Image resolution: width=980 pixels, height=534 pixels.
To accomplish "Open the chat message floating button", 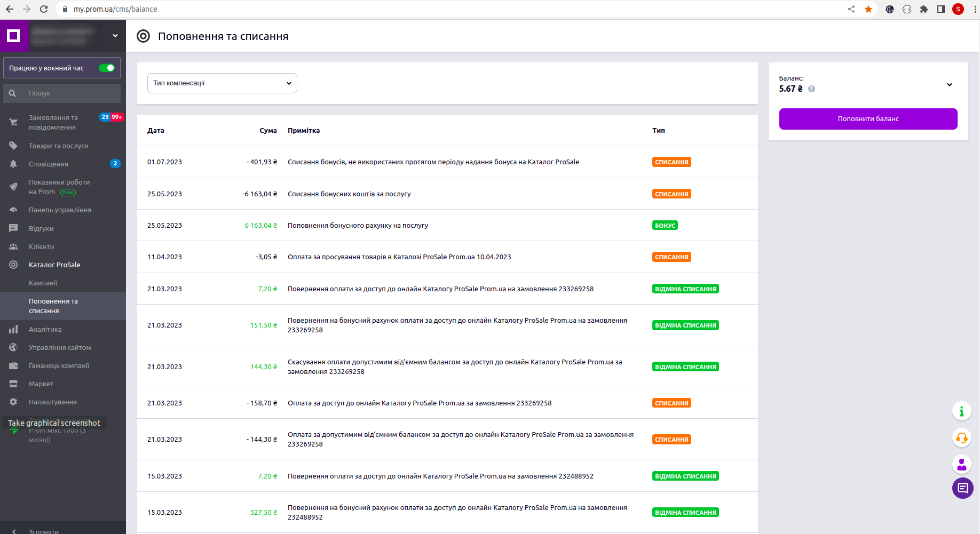I will tap(962, 488).
